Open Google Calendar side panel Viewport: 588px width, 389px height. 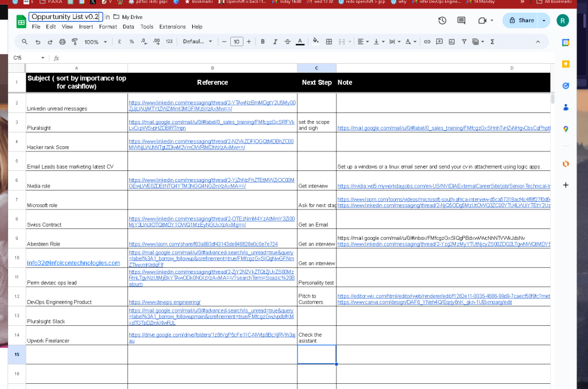click(566, 42)
